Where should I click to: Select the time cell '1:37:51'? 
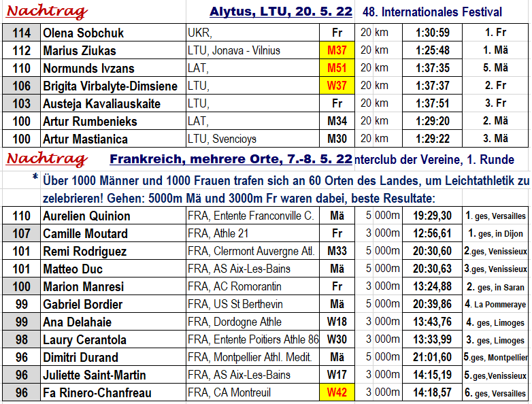432,103
